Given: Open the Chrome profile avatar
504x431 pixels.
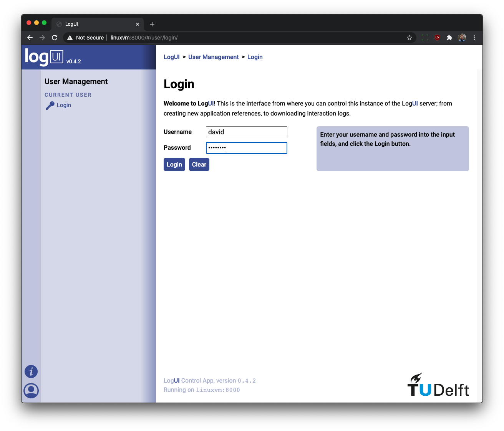Looking at the screenshot, I should point(462,38).
